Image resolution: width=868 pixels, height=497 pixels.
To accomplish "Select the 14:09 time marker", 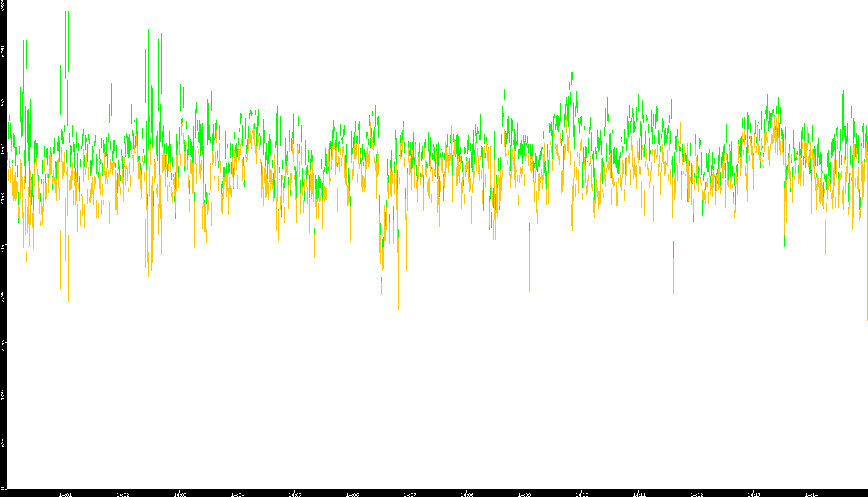I will tap(524, 495).
